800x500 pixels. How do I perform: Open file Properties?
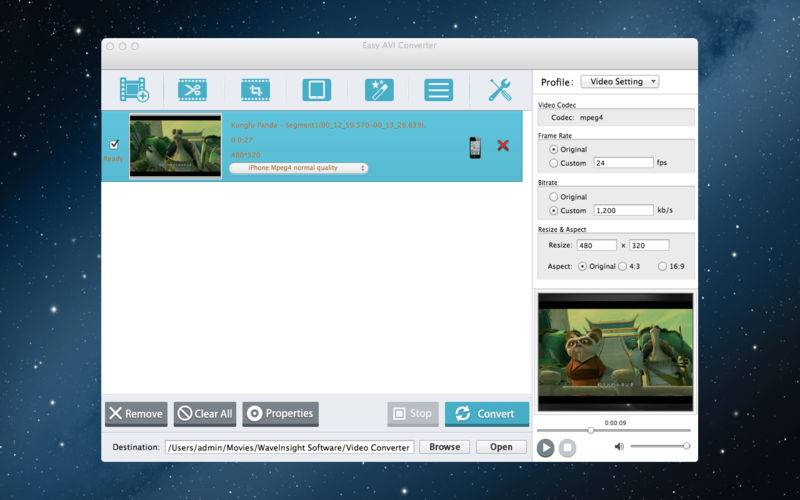[281, 414]
